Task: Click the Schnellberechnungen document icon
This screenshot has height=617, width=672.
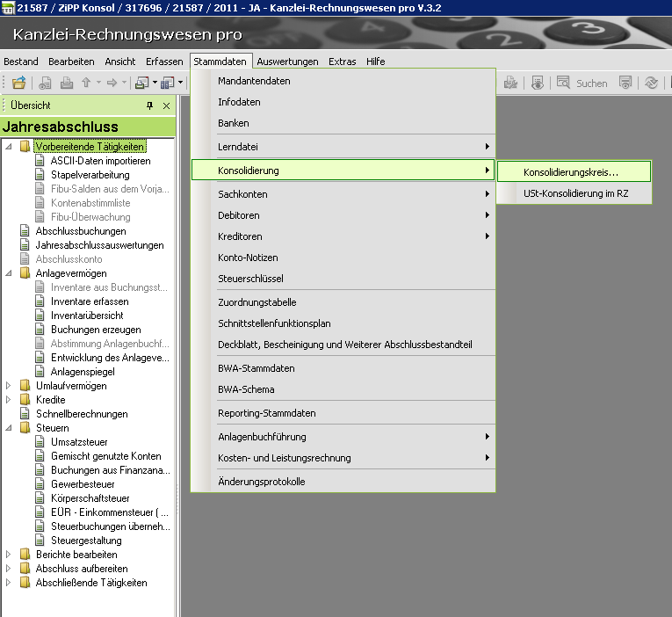Action: coord(25,413)
